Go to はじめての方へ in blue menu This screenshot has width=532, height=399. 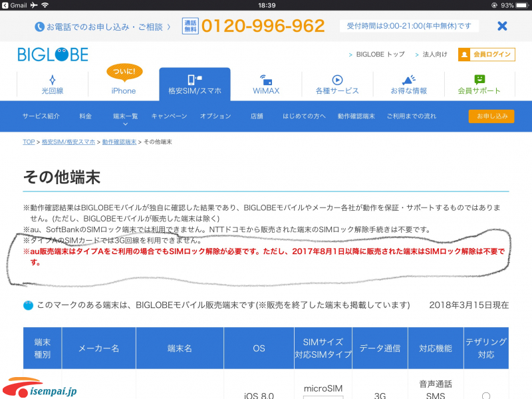coord(304,116)
